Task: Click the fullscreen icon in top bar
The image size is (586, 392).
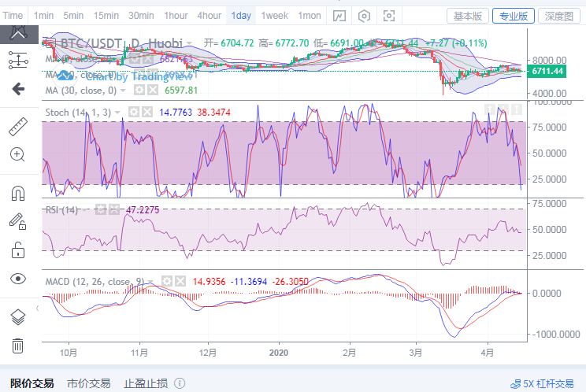Action: click(388, 16)
